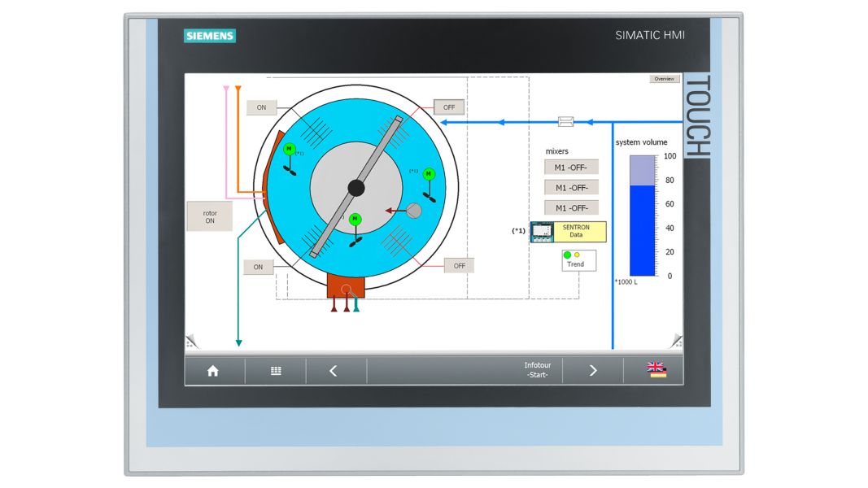Click the green Trend indicator light
The height and width of the screenshot is (488, 868).
click(566, 254)
